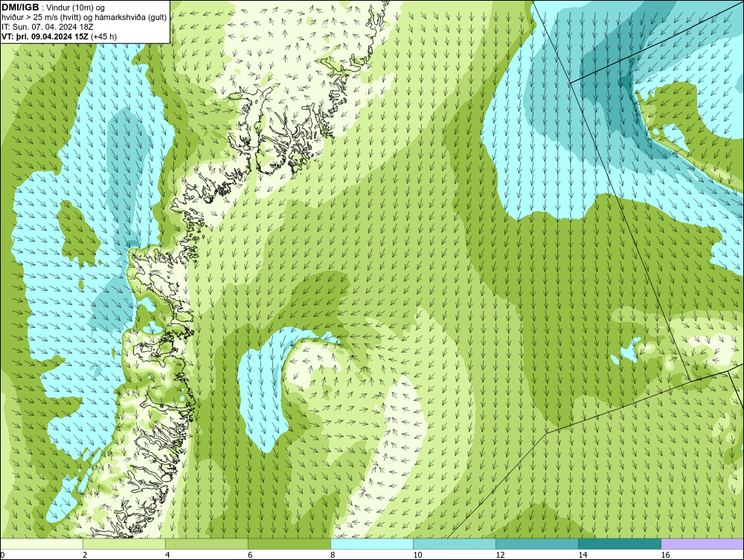Click the 4–6 m/s green legend swatch

click(x=206, y=544)
